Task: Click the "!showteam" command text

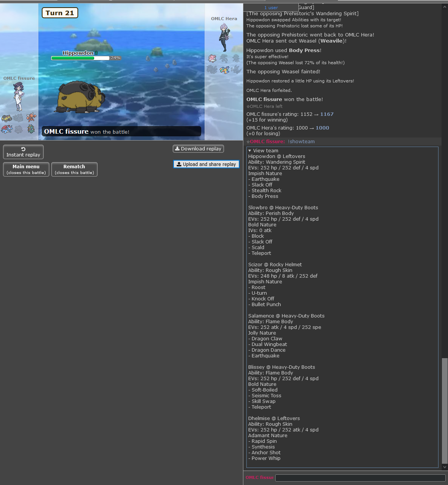Action: 301,142
